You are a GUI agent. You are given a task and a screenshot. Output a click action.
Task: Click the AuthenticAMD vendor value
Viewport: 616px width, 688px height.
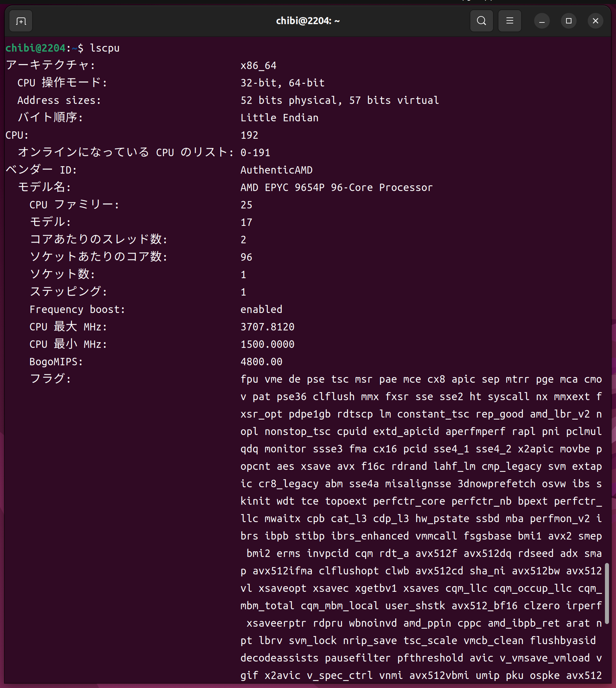(x=276, y=170)
